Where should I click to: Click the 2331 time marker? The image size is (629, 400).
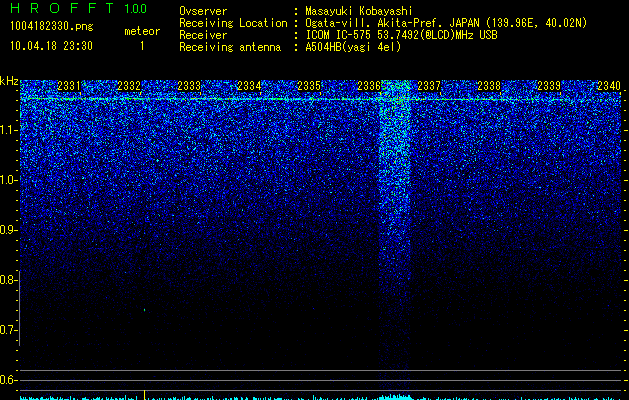[x=69, y=86]
